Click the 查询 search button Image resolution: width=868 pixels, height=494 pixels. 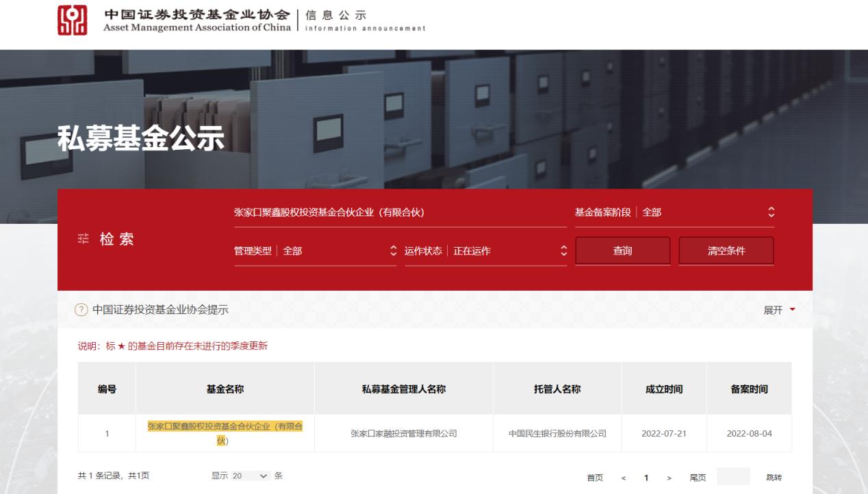point(622,251)
